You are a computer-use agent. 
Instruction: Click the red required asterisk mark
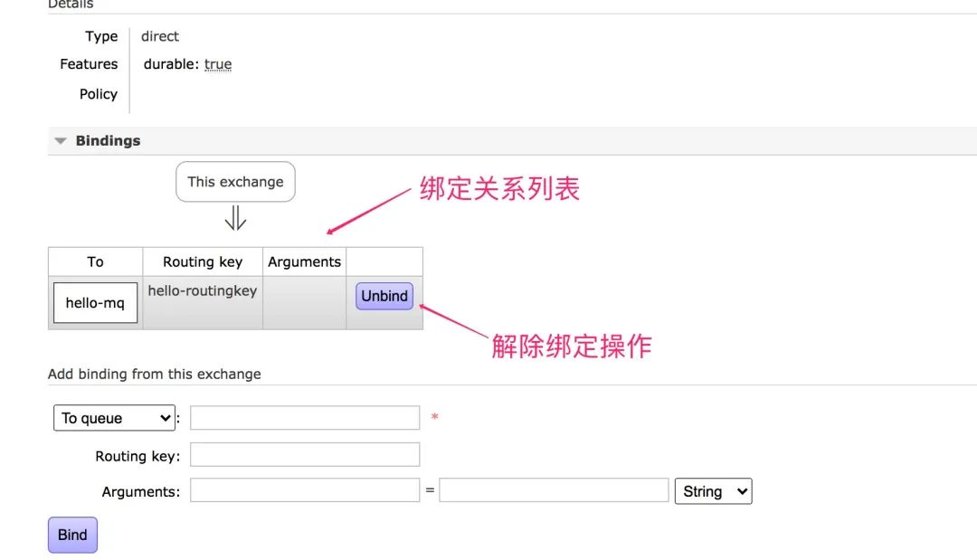(x=435, y=418)
